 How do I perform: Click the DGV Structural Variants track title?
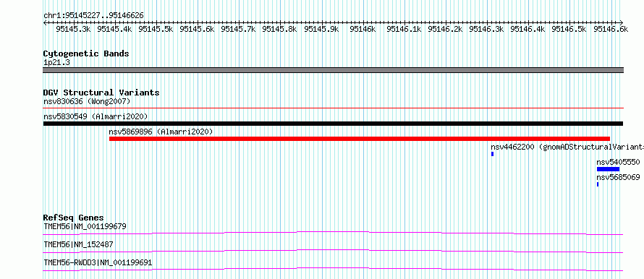[x=101, y=93]
